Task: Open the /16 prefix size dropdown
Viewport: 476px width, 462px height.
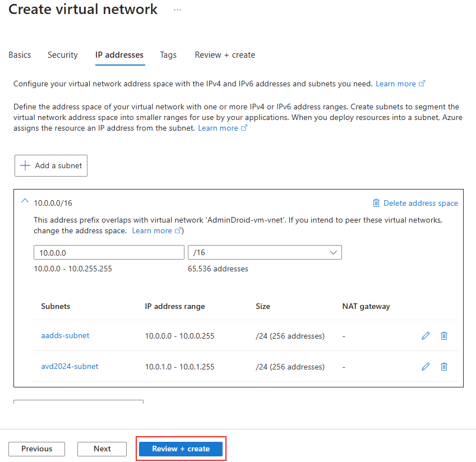Action: pyautogui.click(x=265, y=252)
